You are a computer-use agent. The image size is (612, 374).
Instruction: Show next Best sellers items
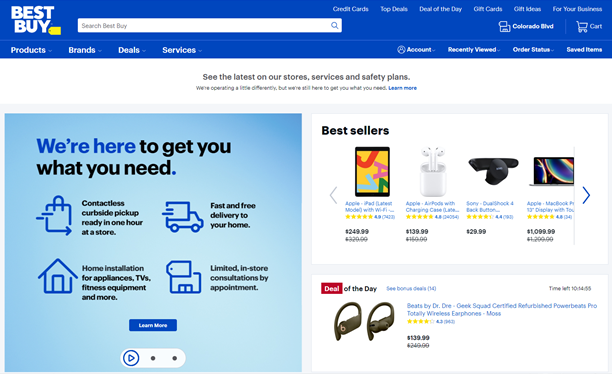pos(586,195)
